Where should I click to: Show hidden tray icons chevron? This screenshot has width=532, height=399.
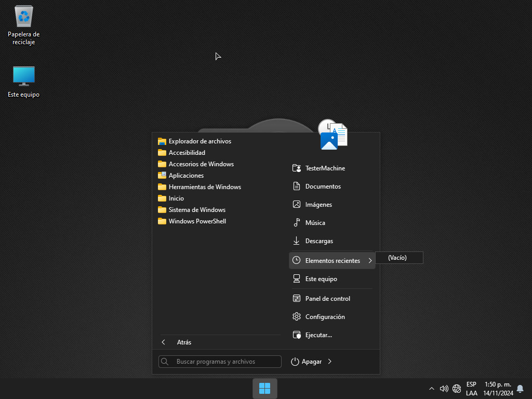click(x=431, y=389)
